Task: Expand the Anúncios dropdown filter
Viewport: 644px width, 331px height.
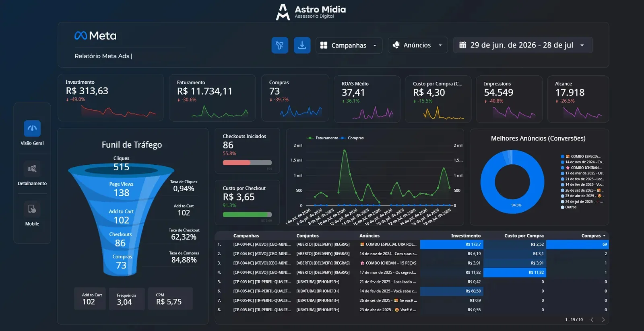Action: click(x=418, y=45)
